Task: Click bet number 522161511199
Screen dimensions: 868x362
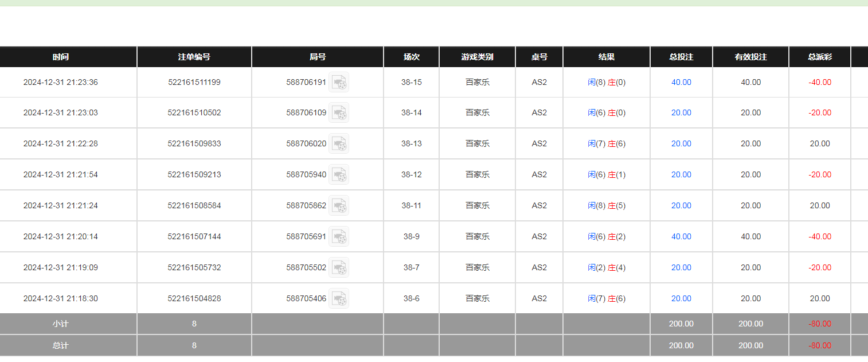Action: point(194,83)
